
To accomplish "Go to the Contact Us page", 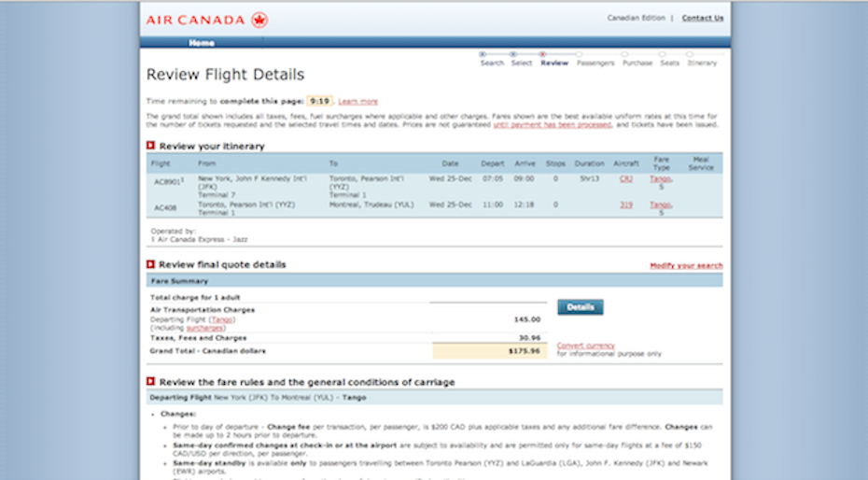I will click(702, 18).
